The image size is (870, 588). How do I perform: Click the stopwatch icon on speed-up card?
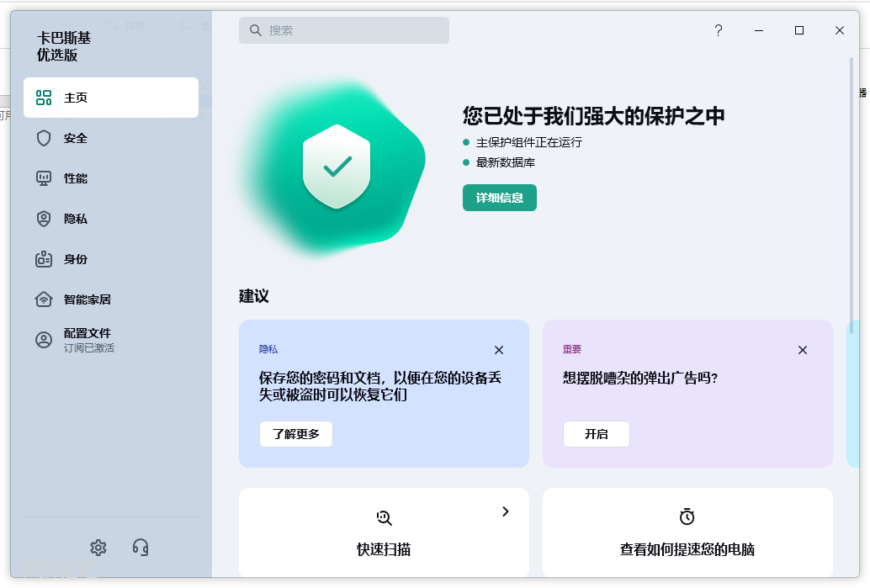coord(687,516)
